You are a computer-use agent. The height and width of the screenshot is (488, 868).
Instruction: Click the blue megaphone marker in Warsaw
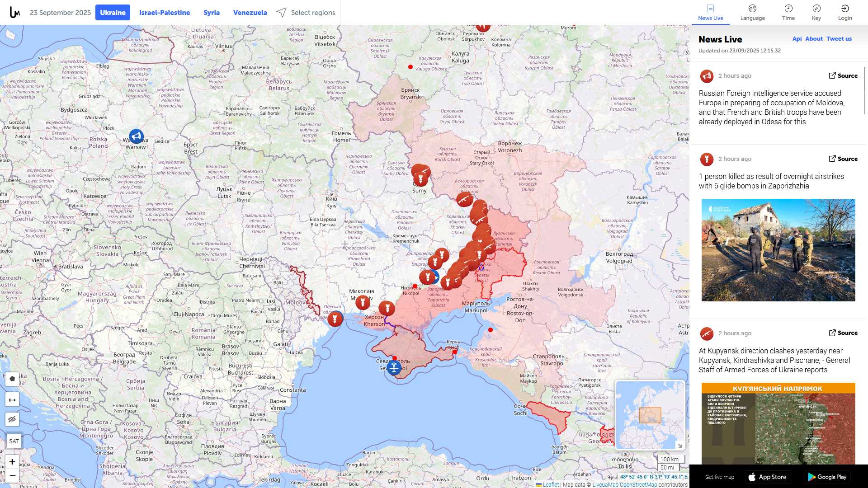point(136,136)
